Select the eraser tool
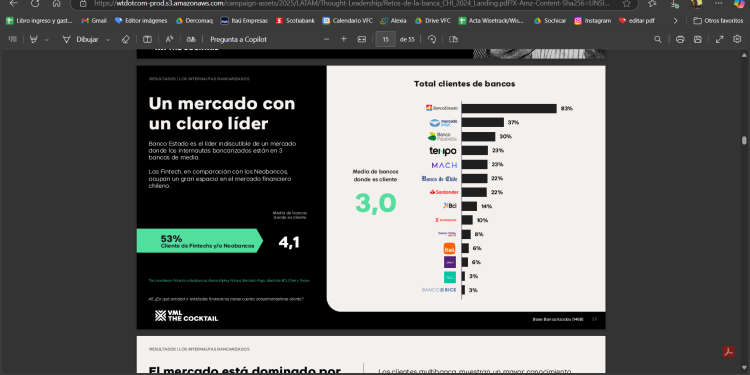This screenshot has height=375, width=750. pyautogui.click(x=125, y=39)
